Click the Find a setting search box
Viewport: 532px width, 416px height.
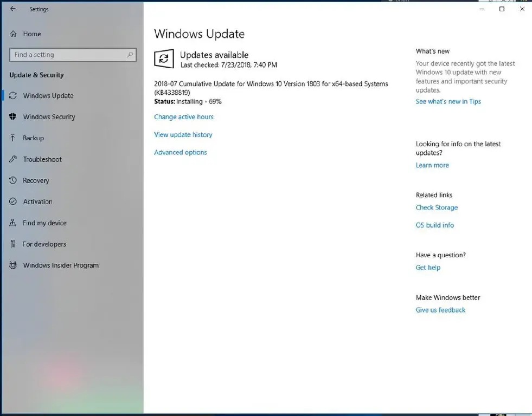73,55
